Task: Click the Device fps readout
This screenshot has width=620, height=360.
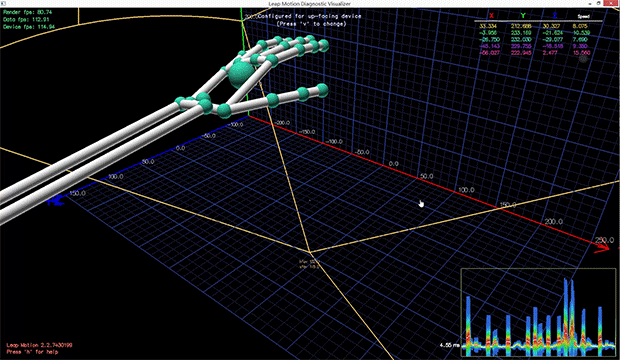Action: pos(29,27)
